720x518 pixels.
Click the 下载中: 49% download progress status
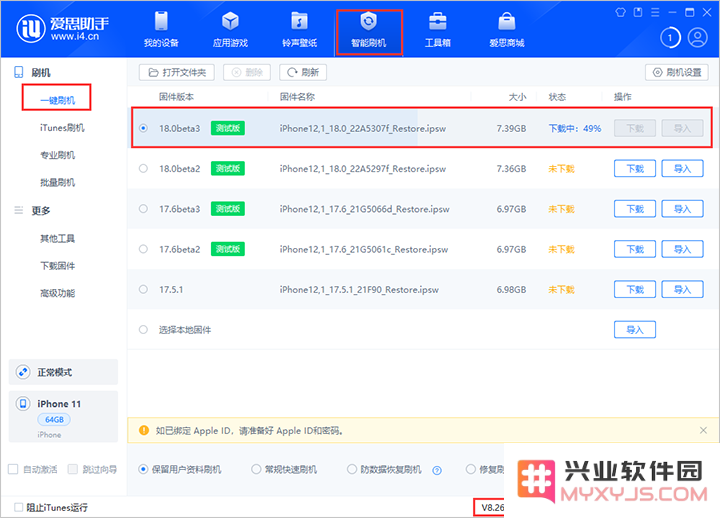[575, 129]
